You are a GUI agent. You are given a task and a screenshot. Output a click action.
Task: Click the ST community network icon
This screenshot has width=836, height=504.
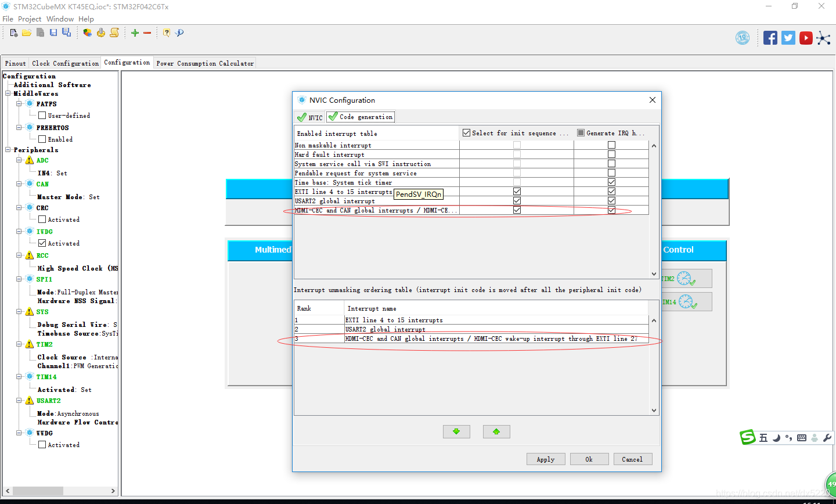[823, 38]
